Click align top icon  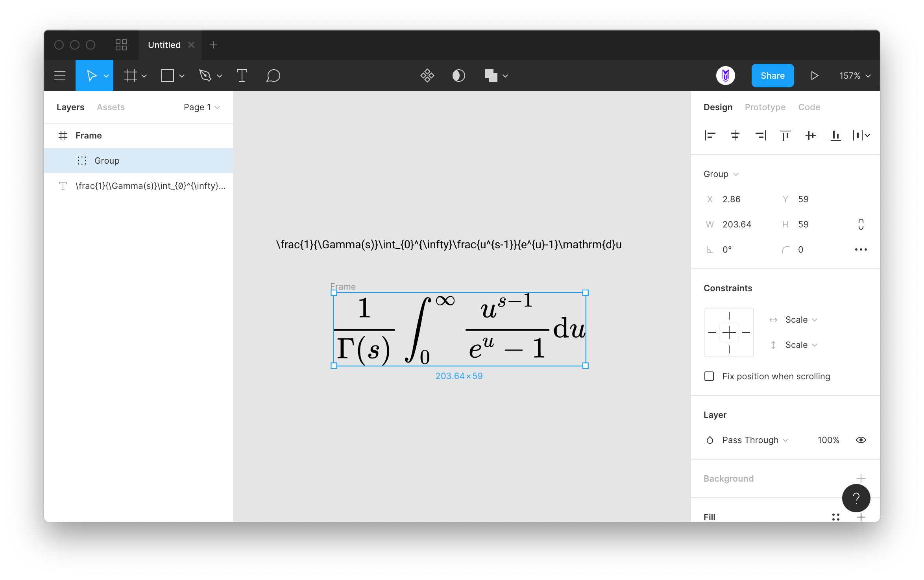pos(785,136)
